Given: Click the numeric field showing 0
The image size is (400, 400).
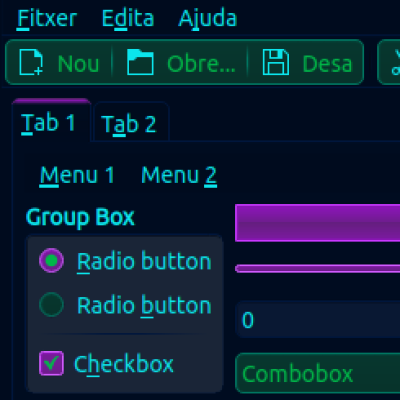Looking at the screenshot, I should [317, 320].
